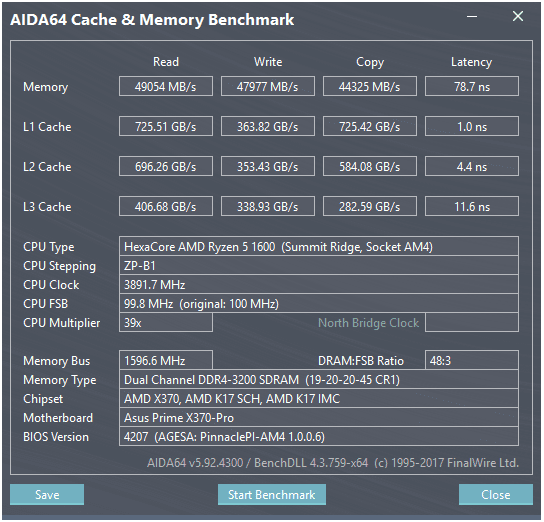Minimize the AIDA64 benchmark window

472,16
